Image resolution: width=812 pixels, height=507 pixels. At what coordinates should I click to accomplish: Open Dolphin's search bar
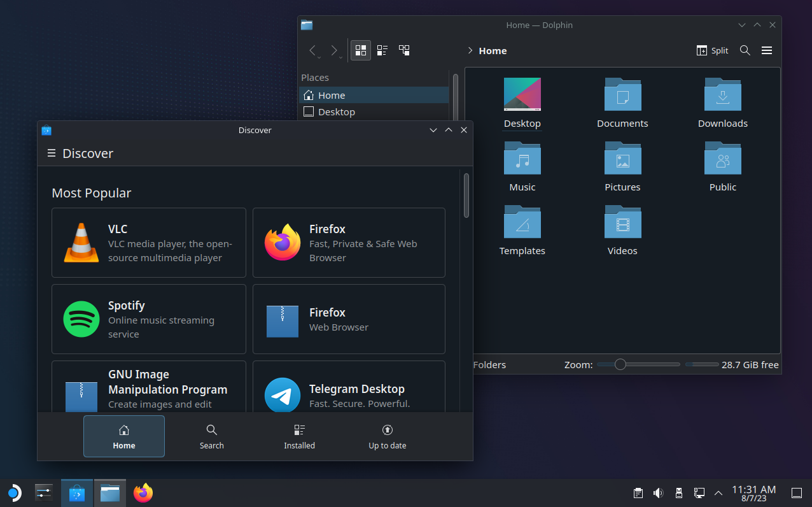tap(745, 50)
